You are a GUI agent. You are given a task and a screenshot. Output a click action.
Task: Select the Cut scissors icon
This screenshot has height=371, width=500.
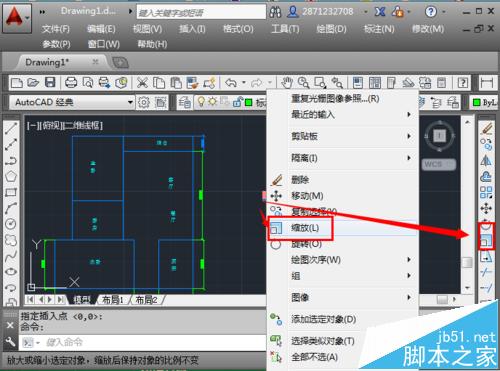click(142, 83)
